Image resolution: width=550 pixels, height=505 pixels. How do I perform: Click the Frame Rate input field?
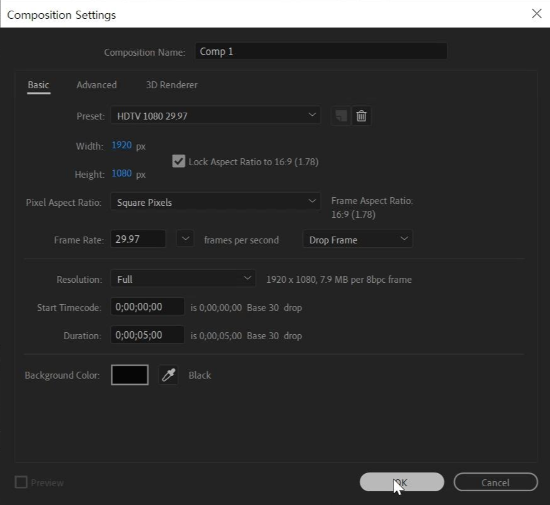point(138,239)
